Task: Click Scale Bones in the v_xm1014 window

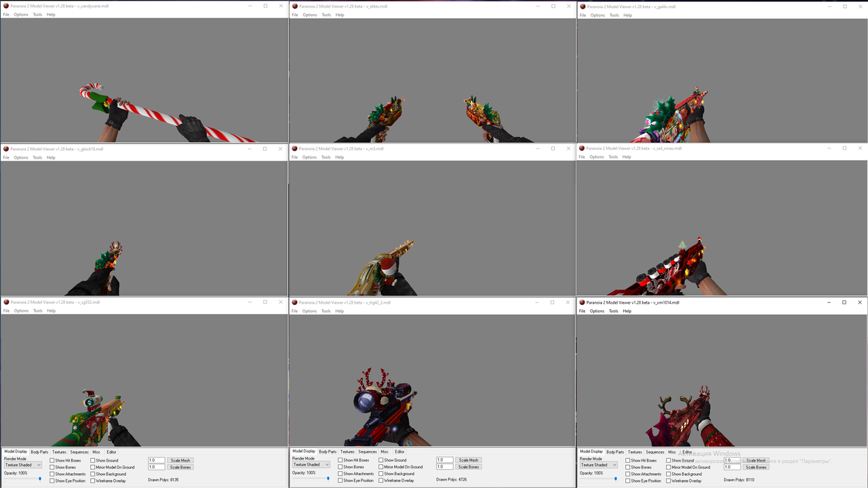Action: (756, 467)
